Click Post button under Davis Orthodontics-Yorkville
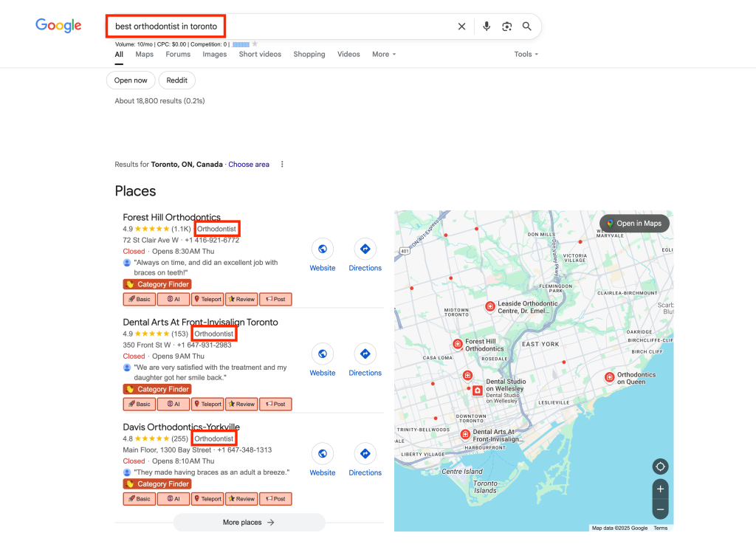 coord(276,499)
